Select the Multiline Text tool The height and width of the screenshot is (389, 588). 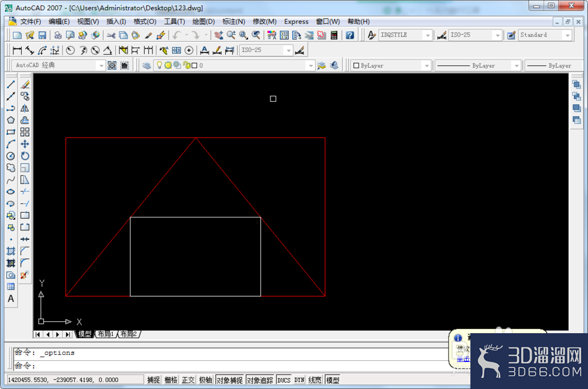(x=11, y=299)
